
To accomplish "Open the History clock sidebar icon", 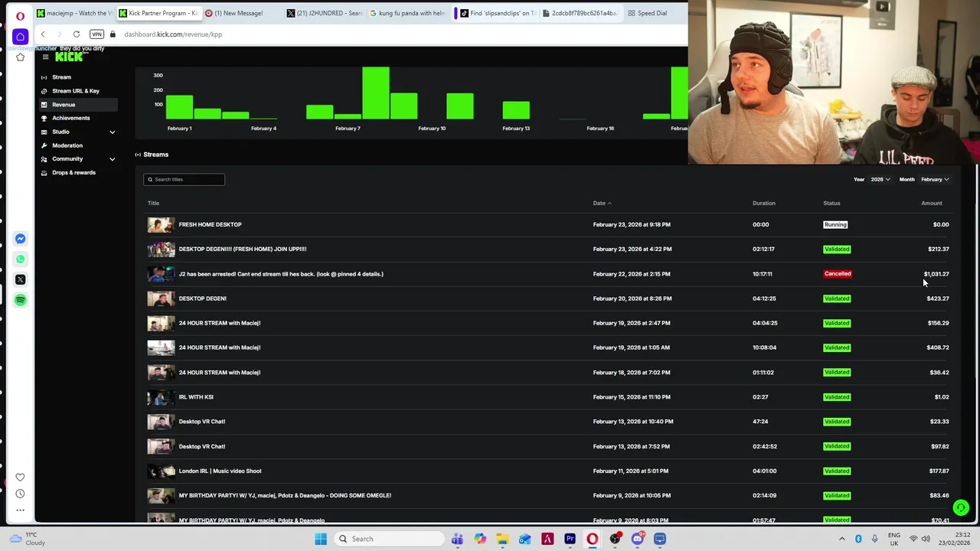I will (20, 494).
